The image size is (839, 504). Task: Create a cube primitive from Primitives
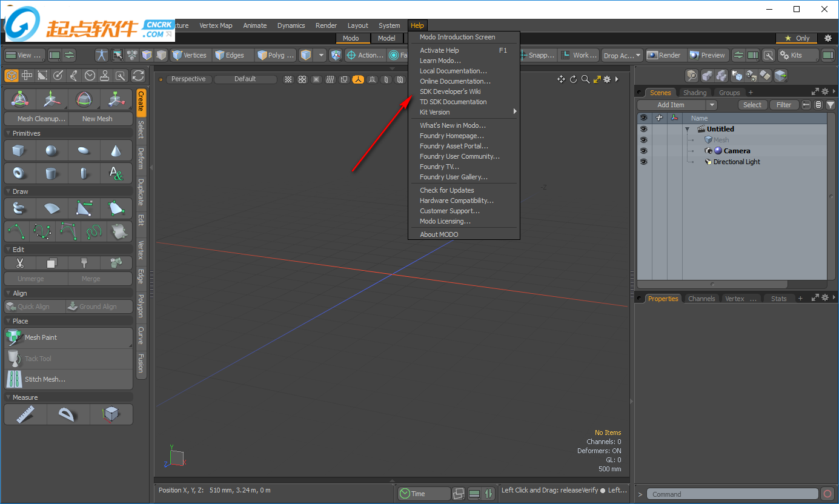coord(19,151)
